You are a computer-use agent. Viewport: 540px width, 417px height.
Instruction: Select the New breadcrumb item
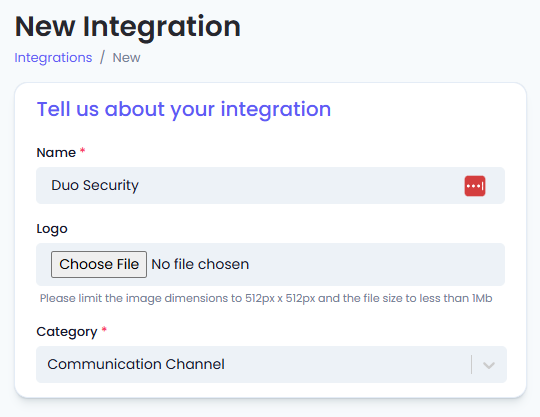click(x=126, y=58)
